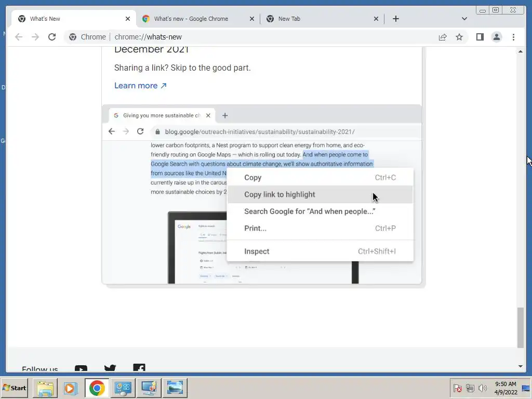The image size is (532, 399).
Task: Open the Windows Start menu
Action: coord(15,388)
